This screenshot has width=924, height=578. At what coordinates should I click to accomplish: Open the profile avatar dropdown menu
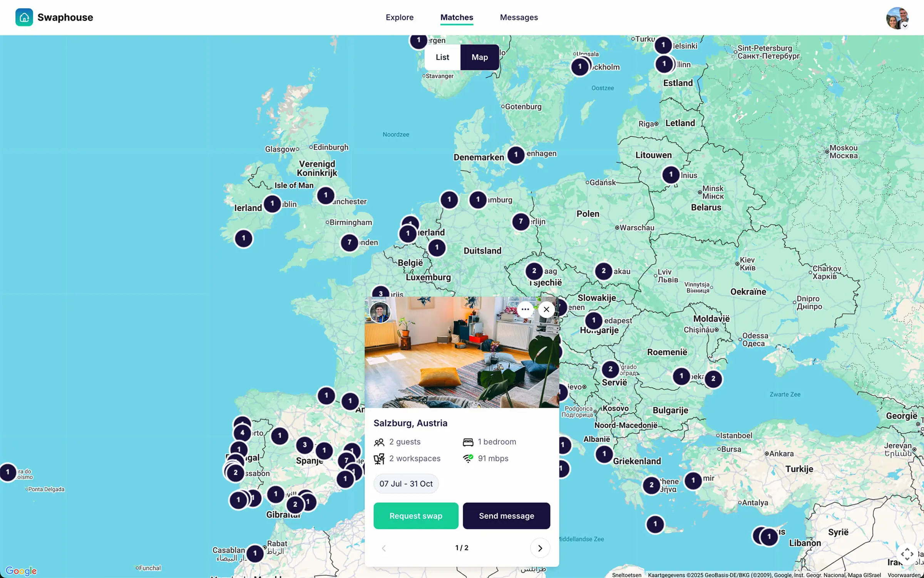coord(897,18)
